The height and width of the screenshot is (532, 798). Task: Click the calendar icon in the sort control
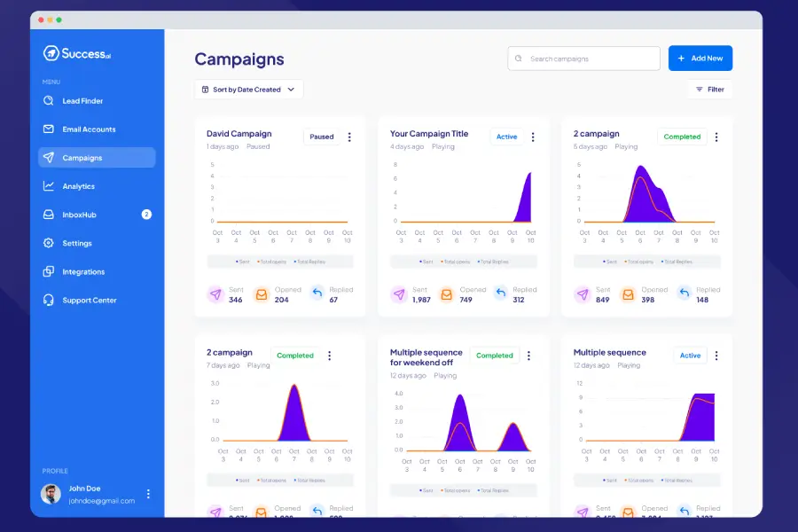tap(205, 90)
